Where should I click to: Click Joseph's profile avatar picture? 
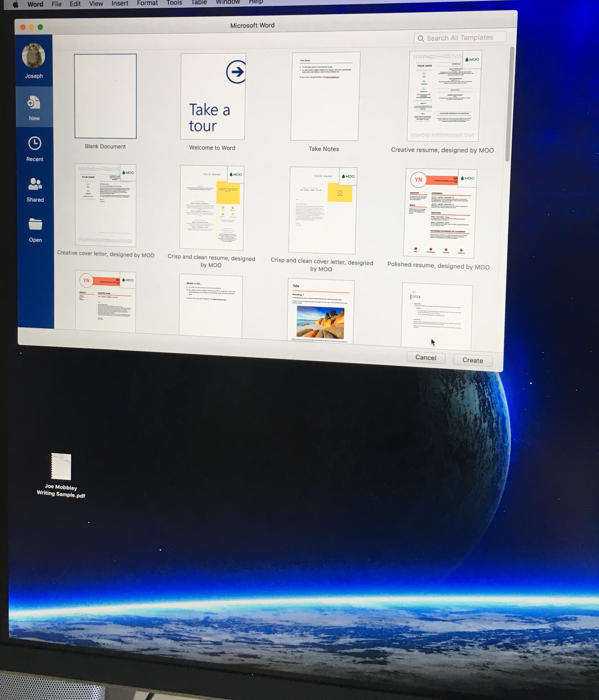point(33,56)
